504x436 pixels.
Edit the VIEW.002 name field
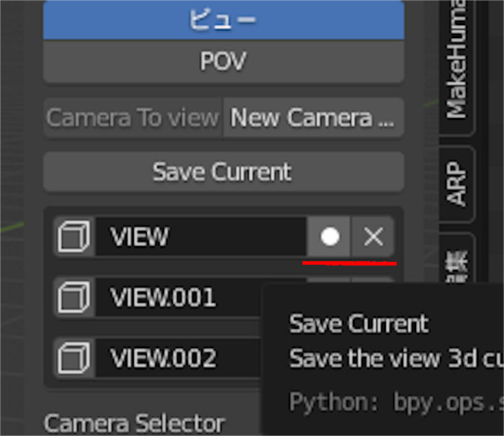[180, 358]
